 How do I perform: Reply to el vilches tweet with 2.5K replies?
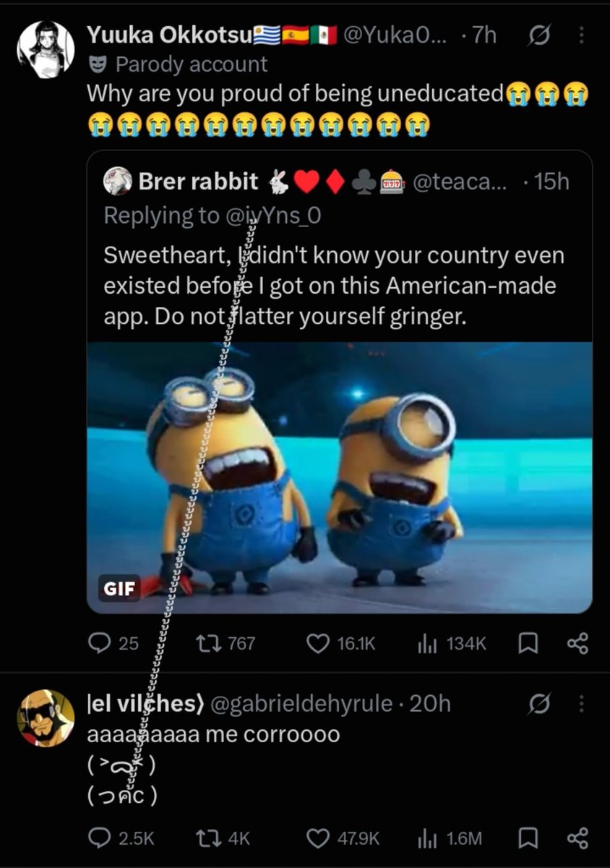(99, 838)
